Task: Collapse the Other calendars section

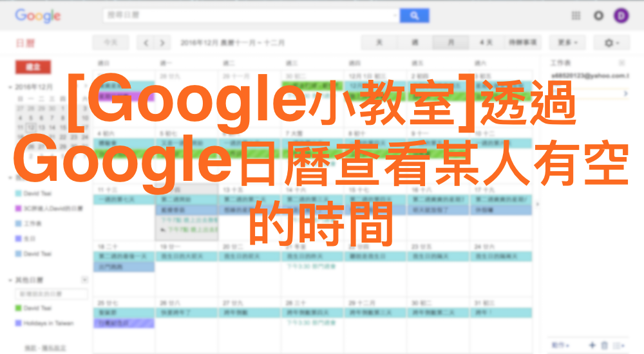Action: point(10,280)
